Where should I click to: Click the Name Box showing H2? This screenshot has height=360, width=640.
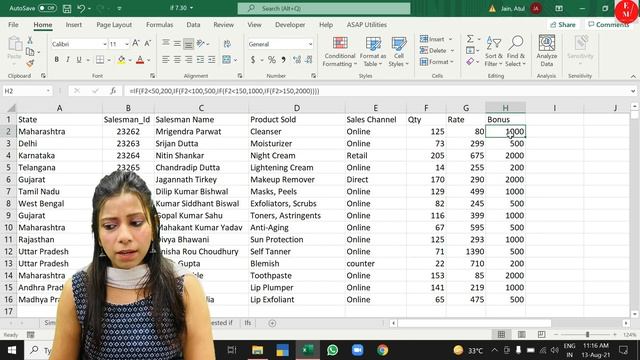27,91
